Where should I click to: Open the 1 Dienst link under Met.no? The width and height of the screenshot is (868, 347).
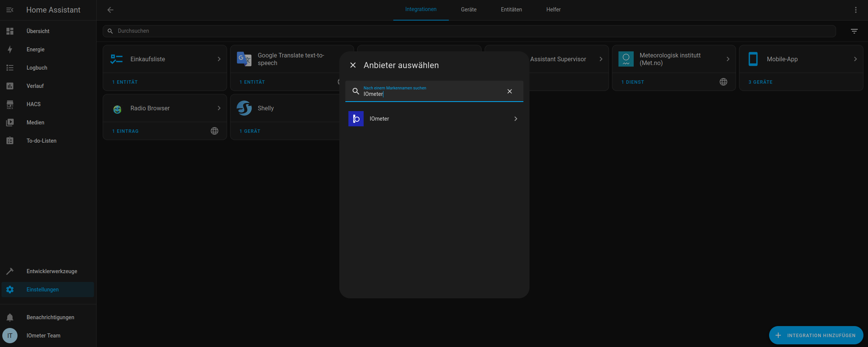pyautogui.click(x=633, y=82)
